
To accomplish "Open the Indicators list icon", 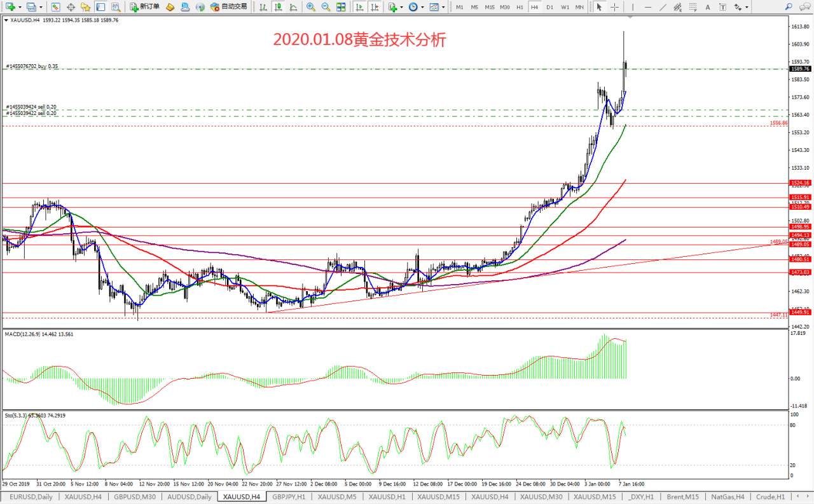I will (x=392, y=6).
